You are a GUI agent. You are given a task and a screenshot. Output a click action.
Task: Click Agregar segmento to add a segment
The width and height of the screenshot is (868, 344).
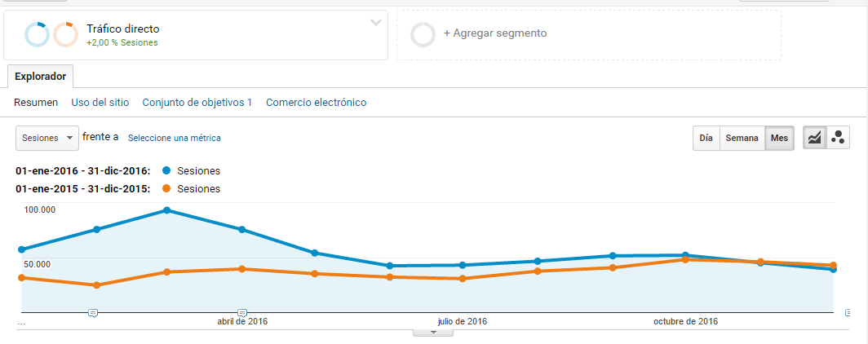[x=494, y=33]
